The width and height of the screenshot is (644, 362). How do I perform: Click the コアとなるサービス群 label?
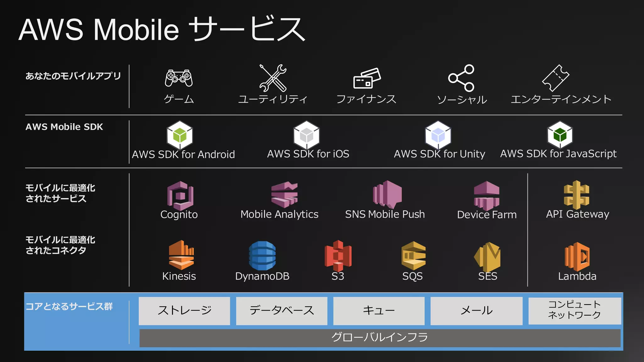(69, 306)
